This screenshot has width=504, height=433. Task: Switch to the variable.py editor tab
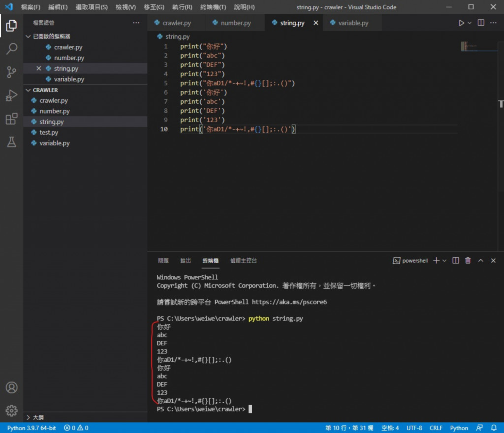pos(353,23)
